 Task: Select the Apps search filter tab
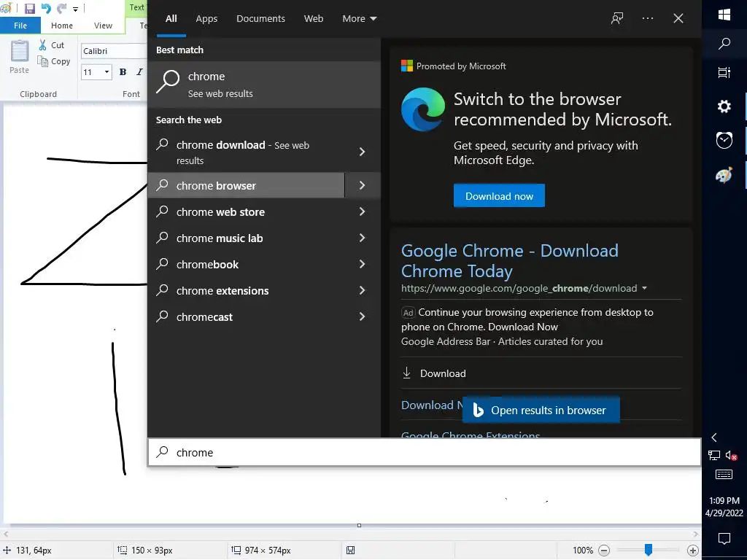[206, 18]
